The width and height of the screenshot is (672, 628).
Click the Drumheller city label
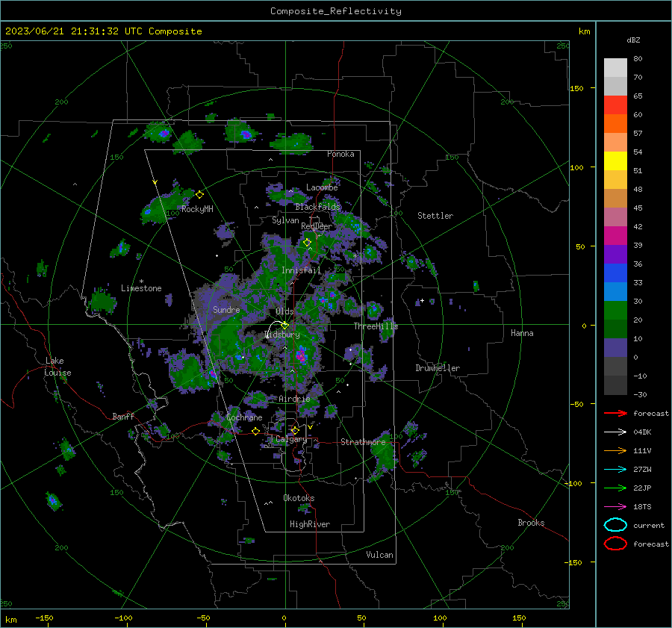438,368
